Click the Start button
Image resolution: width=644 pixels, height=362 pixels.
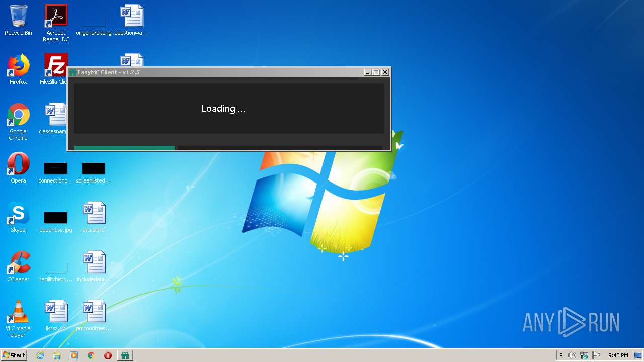pos(14,355)
